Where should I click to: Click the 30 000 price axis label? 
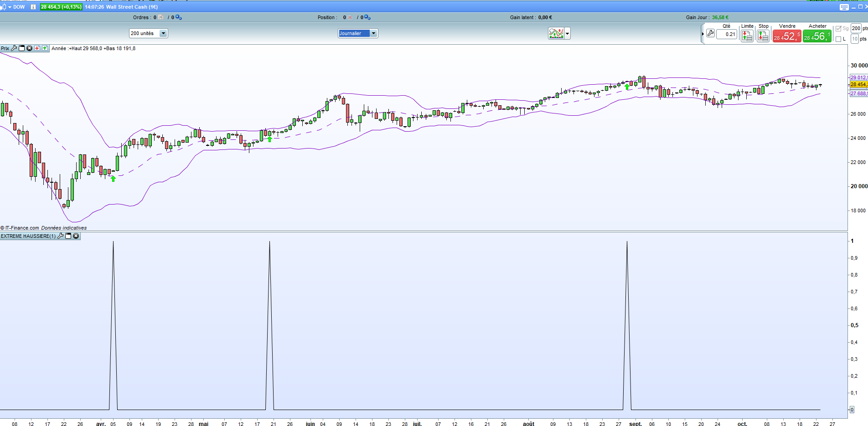[859, 66]
